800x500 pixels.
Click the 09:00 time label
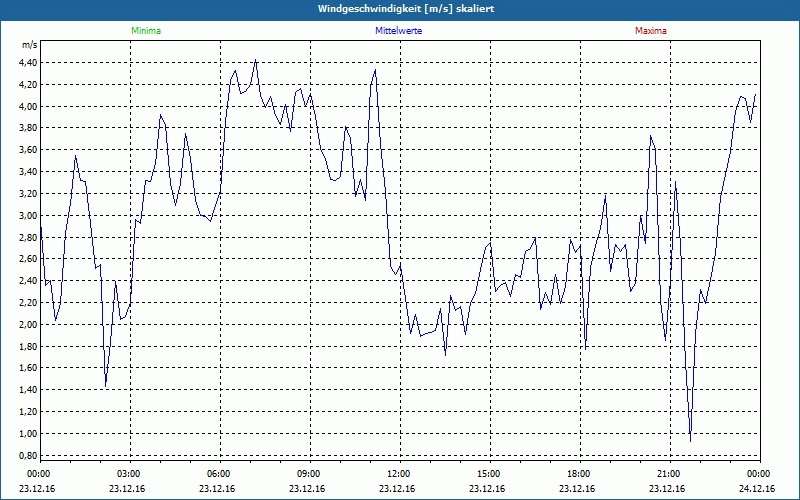point(310,474)
